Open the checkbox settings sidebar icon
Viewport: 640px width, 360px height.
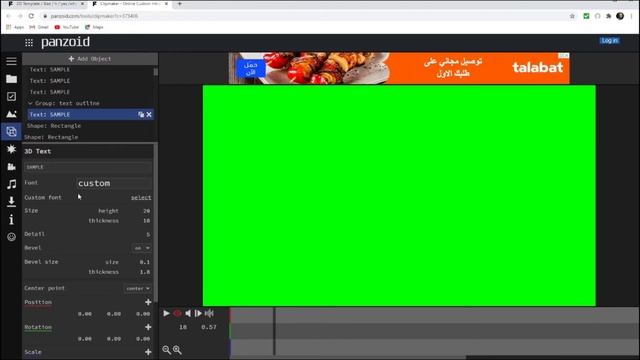click(11, 96)
